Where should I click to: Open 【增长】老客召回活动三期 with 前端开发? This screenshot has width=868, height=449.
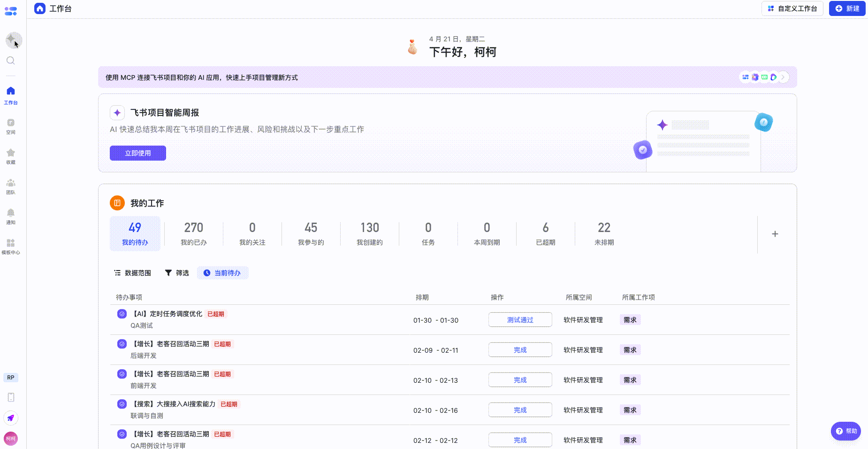(170, 374)
